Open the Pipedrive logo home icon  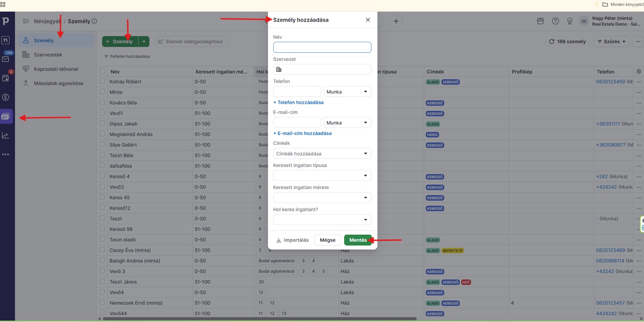(6, 21)
